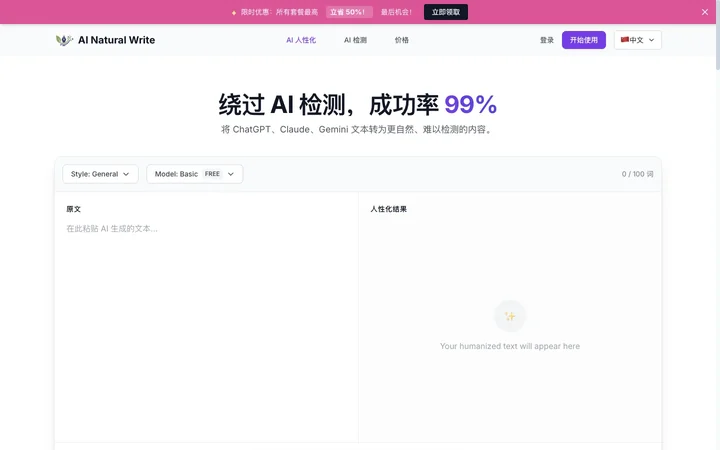Click the 最后机会! banner text
The width and height of the screenshot is (720, 450).
pyautogui.click(x=396, y=12)
